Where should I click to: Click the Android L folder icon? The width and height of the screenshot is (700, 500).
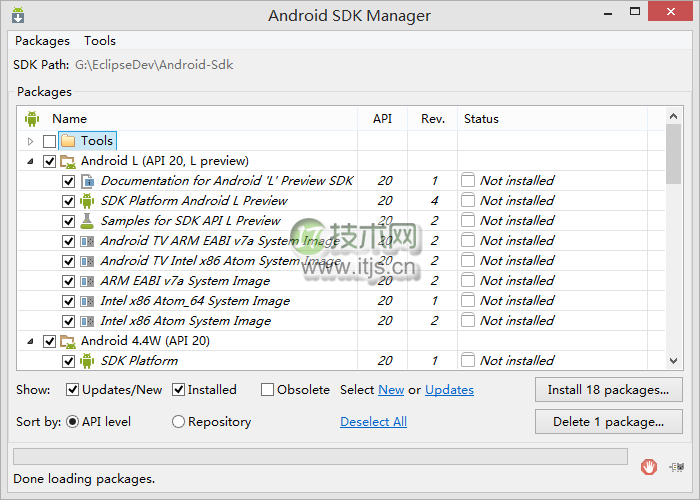(x=68, y=161)
